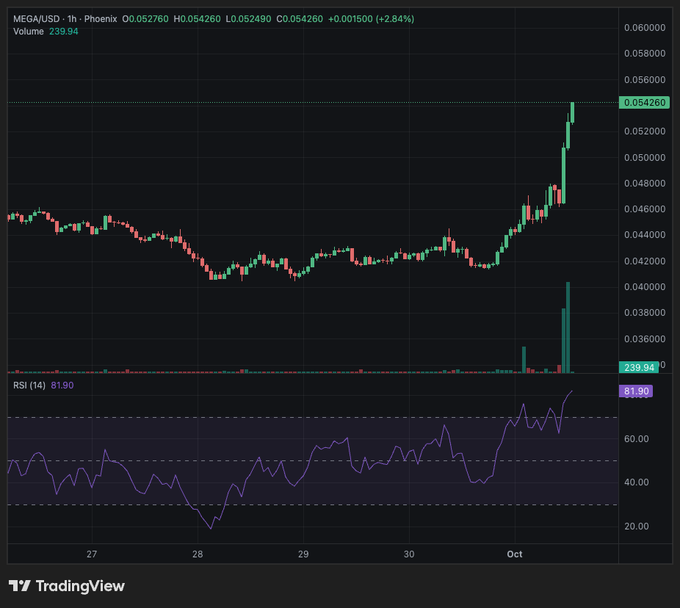680x608 pixels.
Task: Click the tallest green volume bar
Action: click(x=568, y=327)
